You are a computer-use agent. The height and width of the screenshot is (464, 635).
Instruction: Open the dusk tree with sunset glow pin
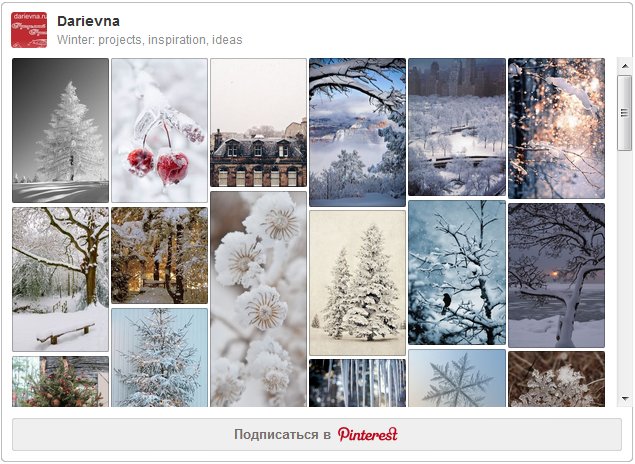[556, 275]
